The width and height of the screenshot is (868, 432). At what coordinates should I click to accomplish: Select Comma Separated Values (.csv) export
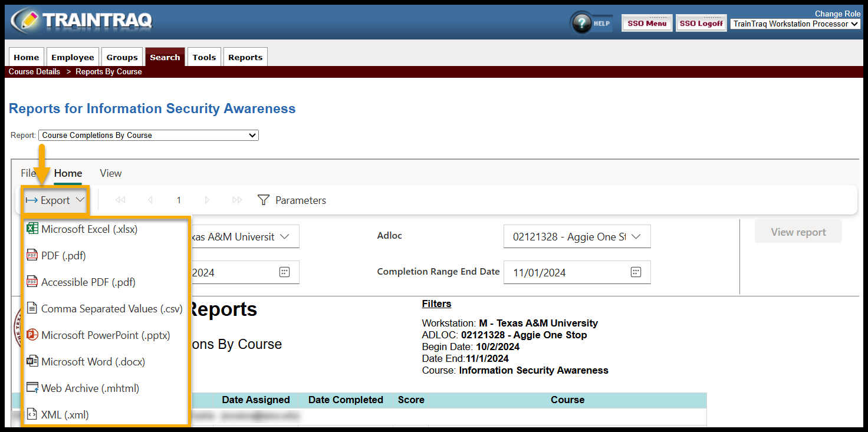click(x=111, y=309)
